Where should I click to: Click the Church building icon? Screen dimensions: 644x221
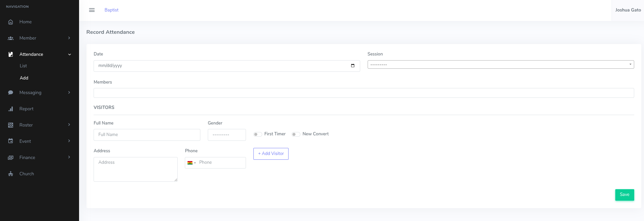point(10,174)
